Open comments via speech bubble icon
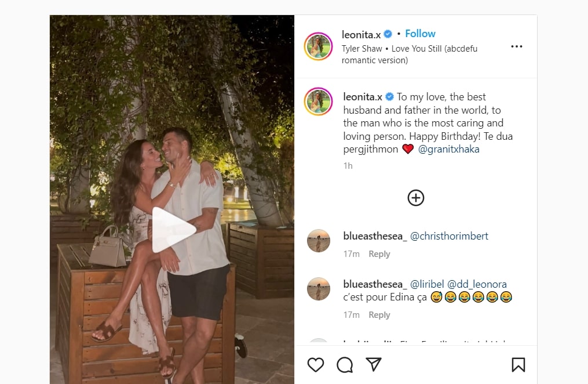This screenshot has width=588, height=384. [345, 364]
